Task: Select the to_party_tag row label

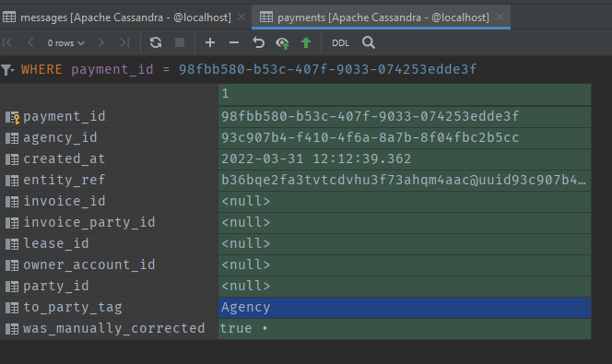Action: 73,308
